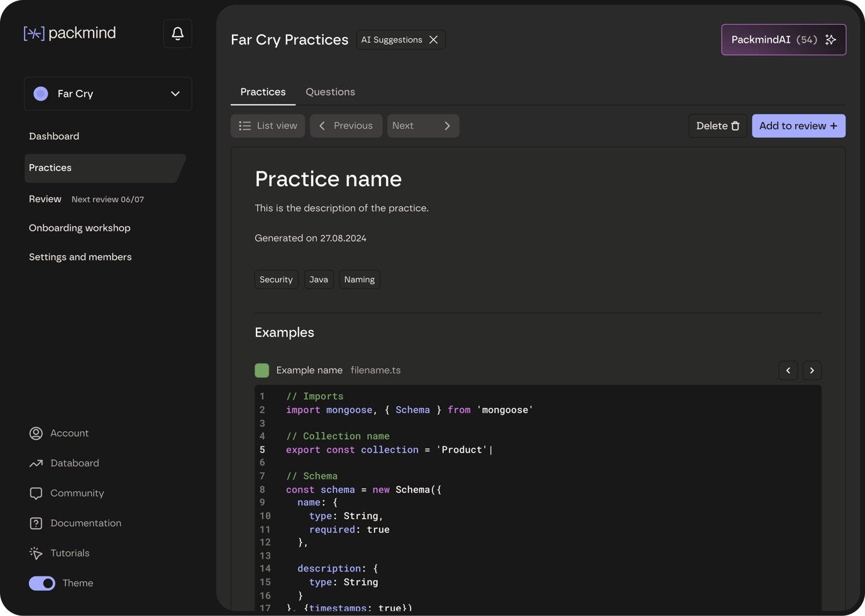Click the Far Cry workspace avatar
The height and width of the screenshot is (616, 865).
click(41, 94)
